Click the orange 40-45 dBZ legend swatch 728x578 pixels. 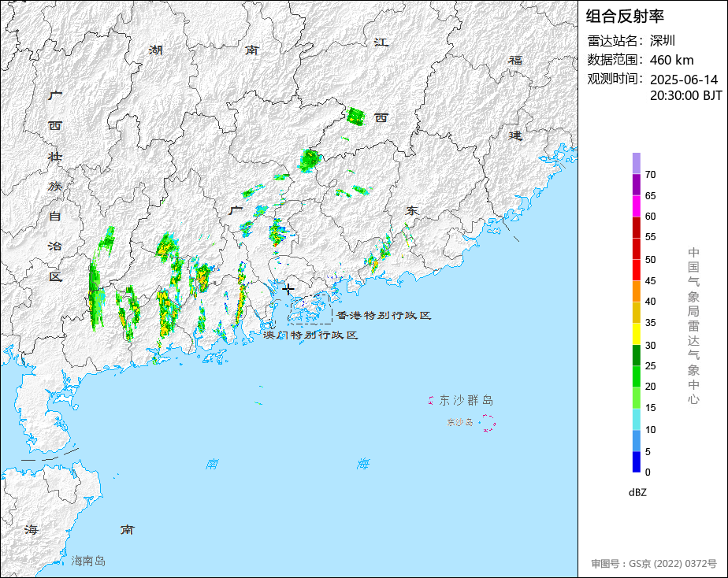tap(636, 291)
